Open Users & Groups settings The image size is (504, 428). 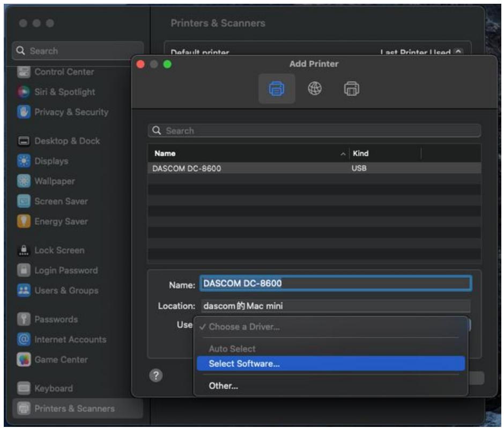(x=66, y=290)
